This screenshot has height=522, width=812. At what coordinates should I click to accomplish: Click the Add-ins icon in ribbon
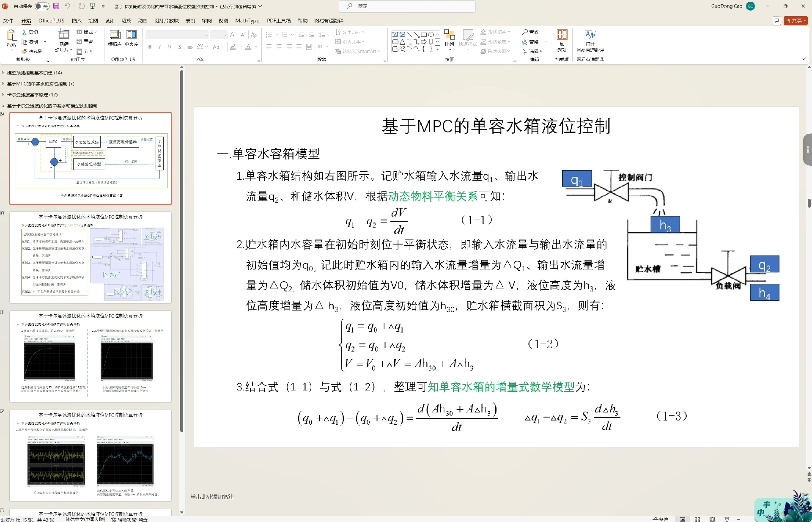pyautogui.click(x=562, y=36)
